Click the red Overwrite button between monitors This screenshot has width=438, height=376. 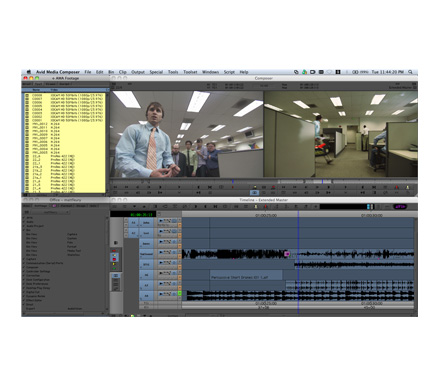[273, 187]
